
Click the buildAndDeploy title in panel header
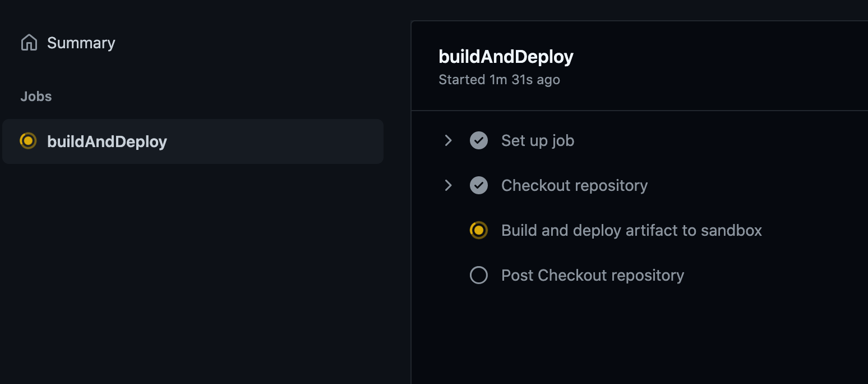coord(506,57)
